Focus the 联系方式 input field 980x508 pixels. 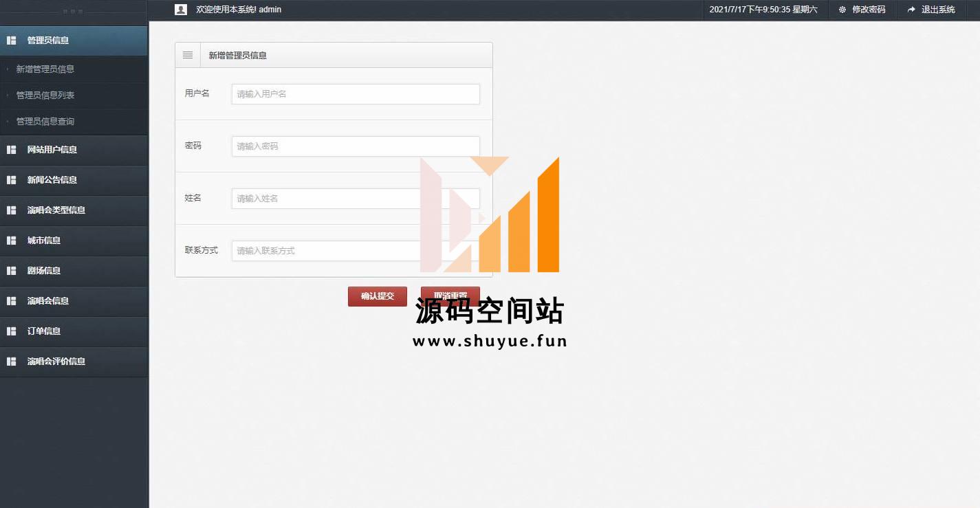point(356,251)
